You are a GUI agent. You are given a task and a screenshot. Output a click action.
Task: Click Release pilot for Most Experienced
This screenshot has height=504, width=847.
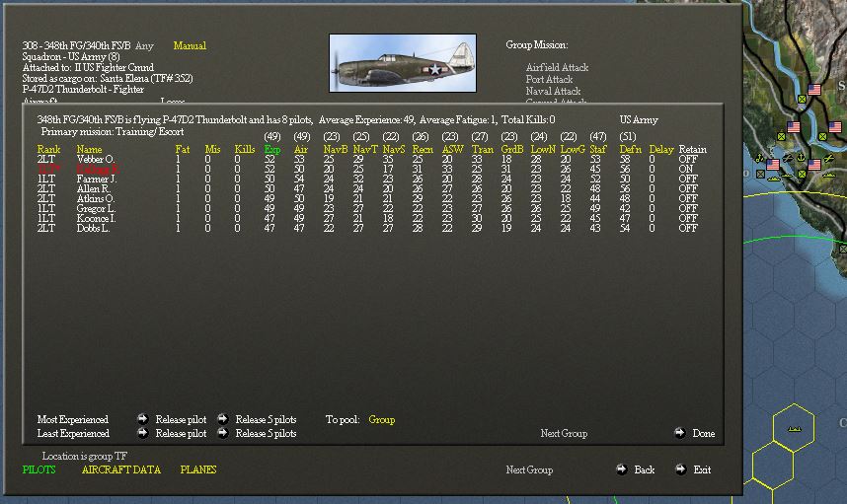[181, 419]
